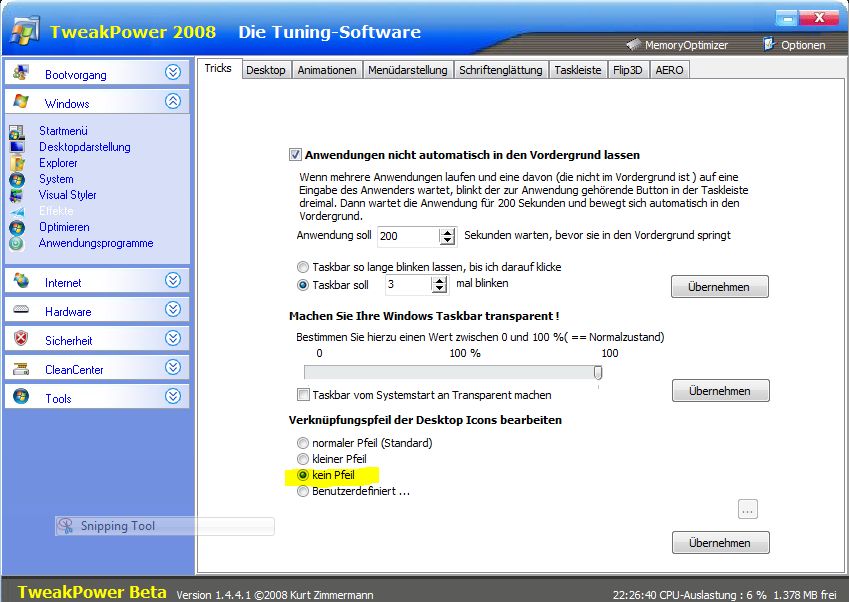Open the Menüdarstellung tab
Viewport: 849px width, 602px height.
tap(408, 70)
